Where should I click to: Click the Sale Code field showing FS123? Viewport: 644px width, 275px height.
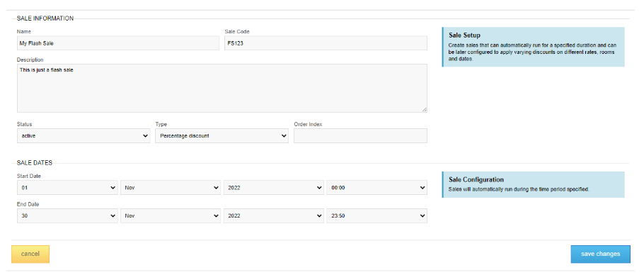tap(326, 43)
